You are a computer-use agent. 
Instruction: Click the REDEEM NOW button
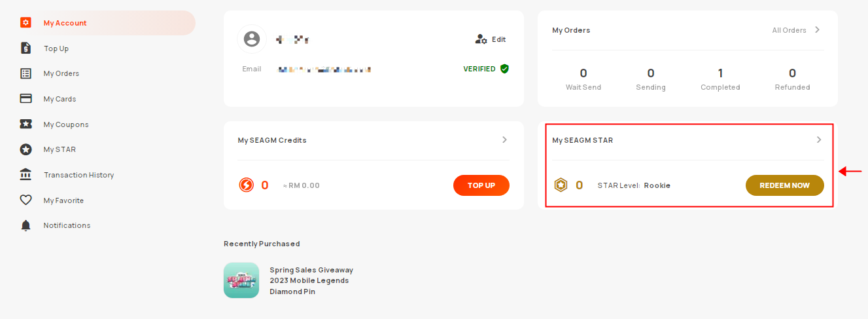[785, 185]
